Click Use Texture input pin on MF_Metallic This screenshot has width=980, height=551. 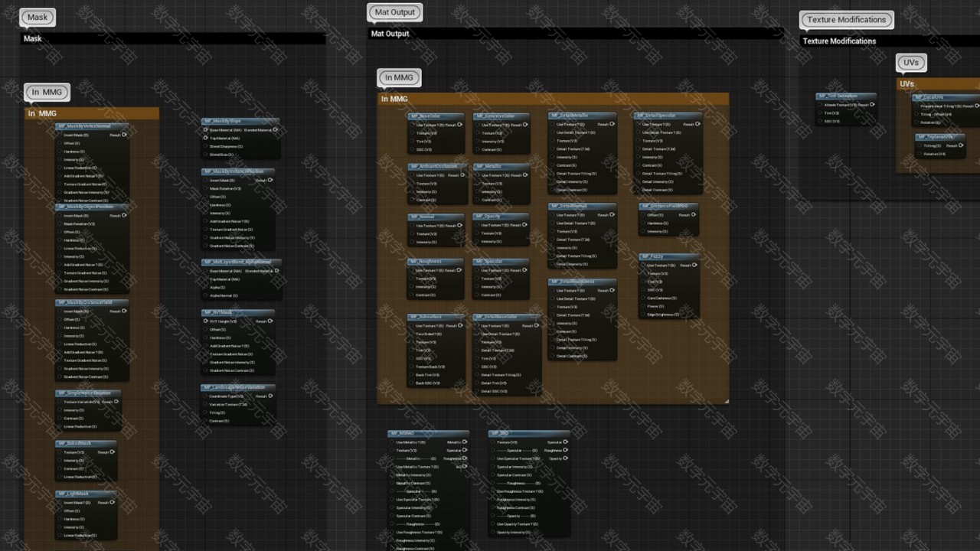click(x=477, y=175)
